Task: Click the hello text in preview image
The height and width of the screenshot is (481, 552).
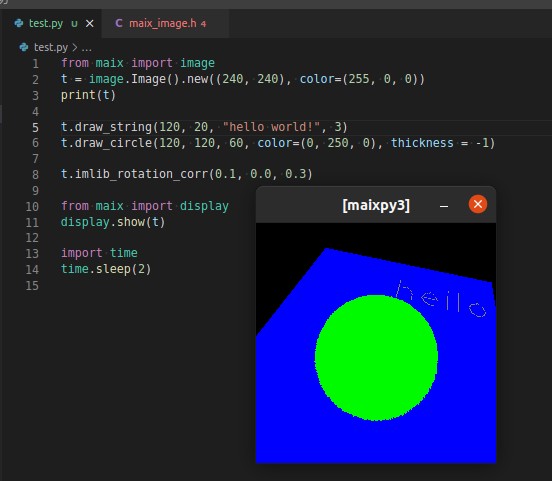Action: (441, 300)
